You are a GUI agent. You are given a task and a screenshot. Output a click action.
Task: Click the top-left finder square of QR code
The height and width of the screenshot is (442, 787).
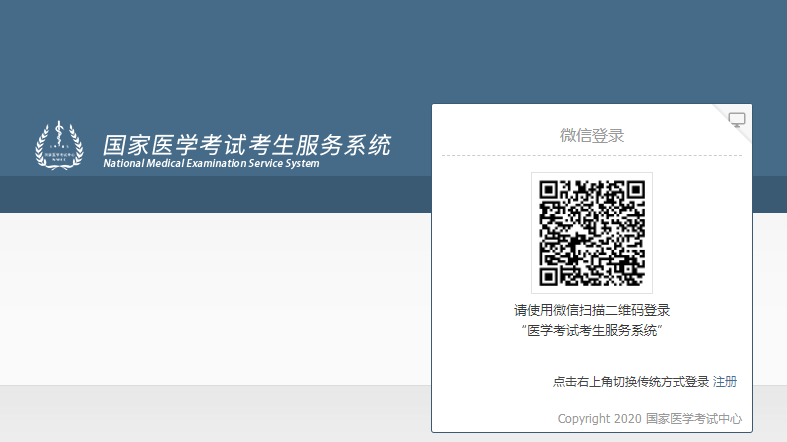tap(550, 190)
